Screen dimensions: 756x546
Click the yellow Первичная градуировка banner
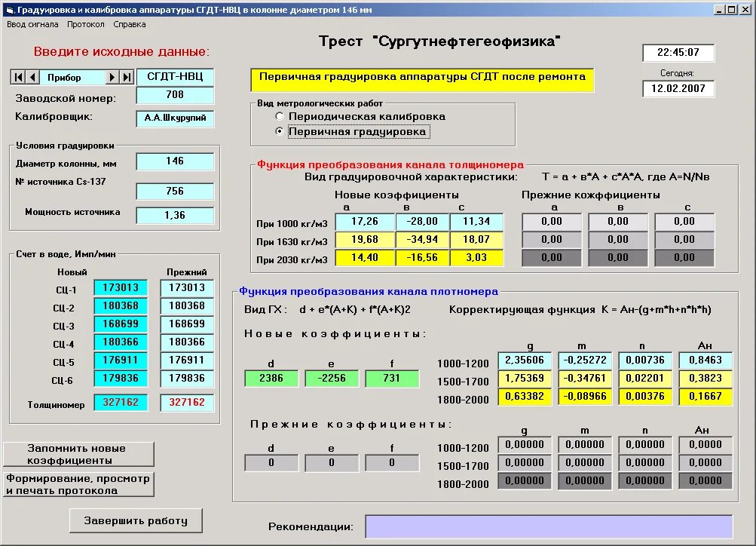click(422, 80)
